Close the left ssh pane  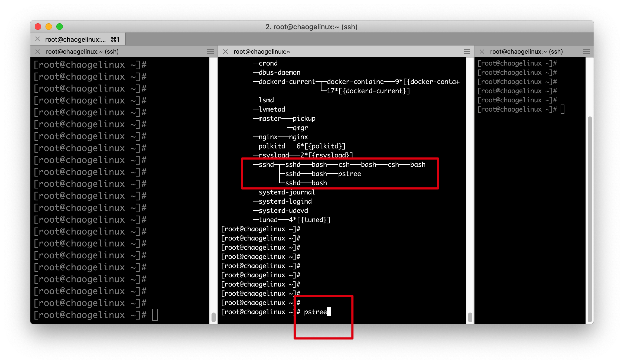tap(38, 51)
